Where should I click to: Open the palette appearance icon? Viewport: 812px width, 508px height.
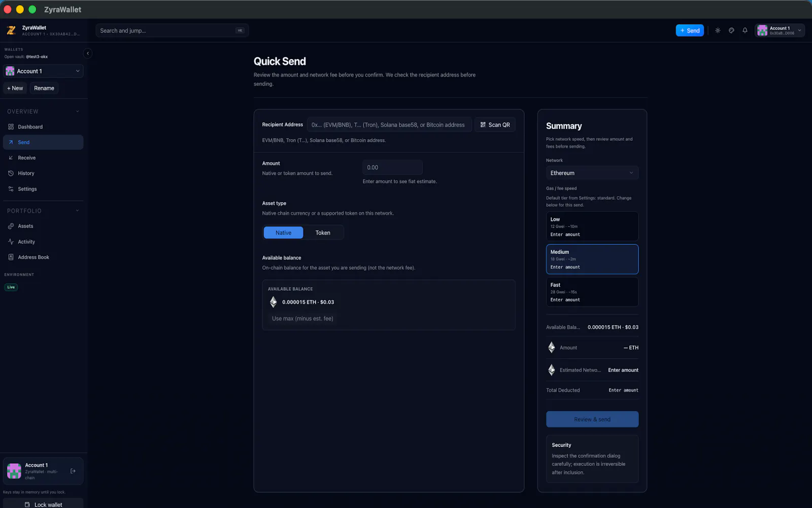(x=731, y=30)
